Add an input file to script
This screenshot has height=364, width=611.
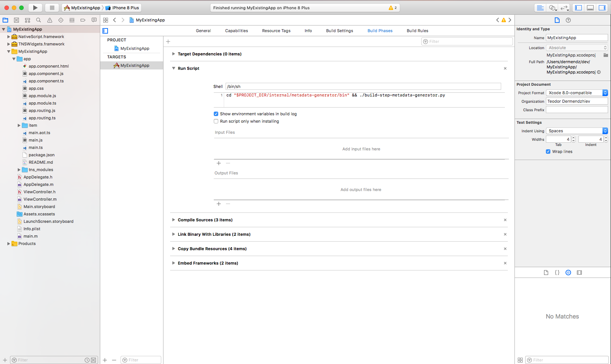pos(219,163)
